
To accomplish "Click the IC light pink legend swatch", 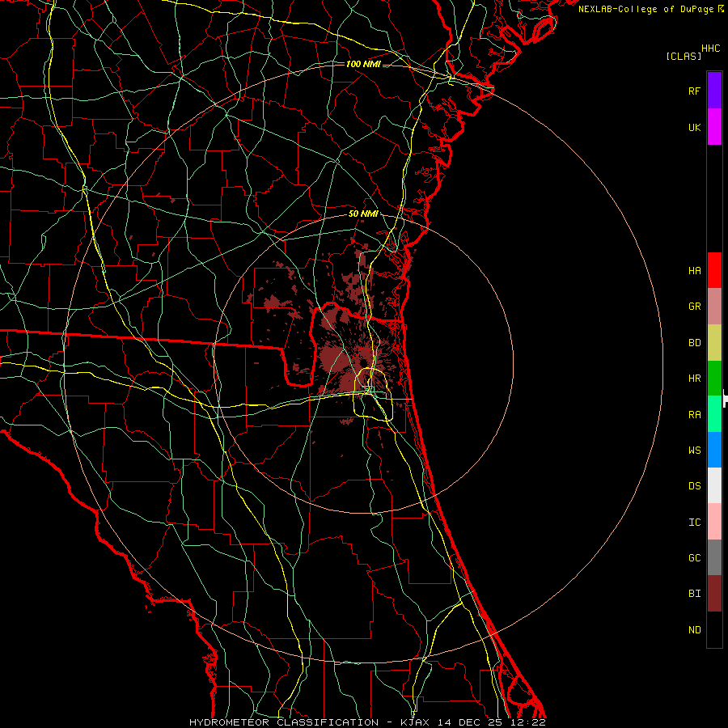I will (714, 522).
